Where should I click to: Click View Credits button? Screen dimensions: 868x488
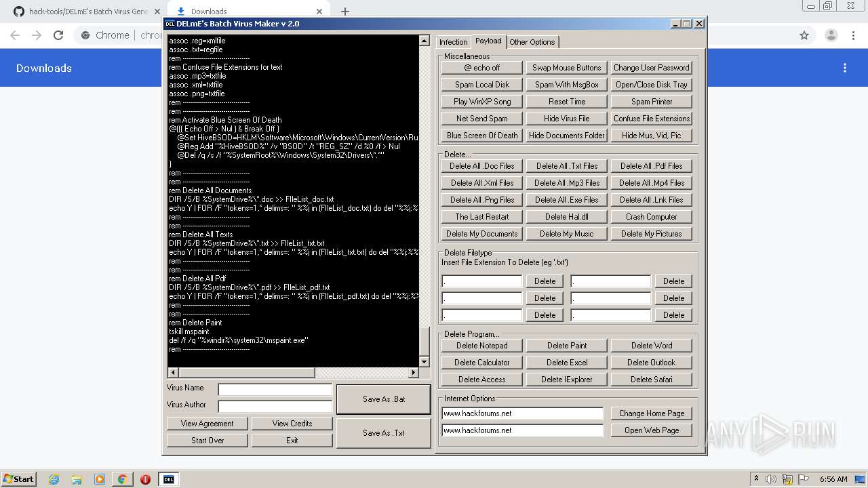tap(292, 424)
